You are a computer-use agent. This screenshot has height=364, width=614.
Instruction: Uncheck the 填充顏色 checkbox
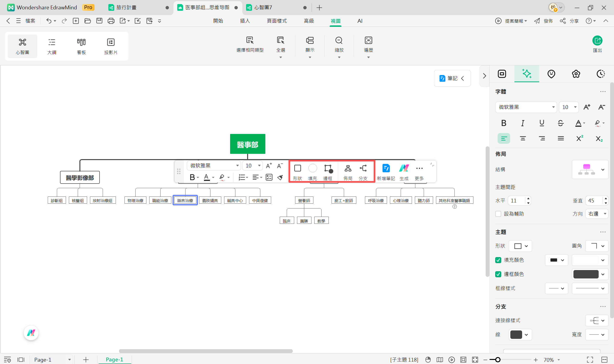(x=499, y=260)
